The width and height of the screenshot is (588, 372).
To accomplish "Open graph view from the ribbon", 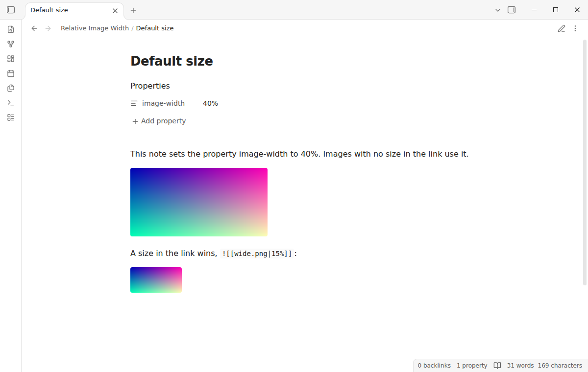I will point(11,44).
